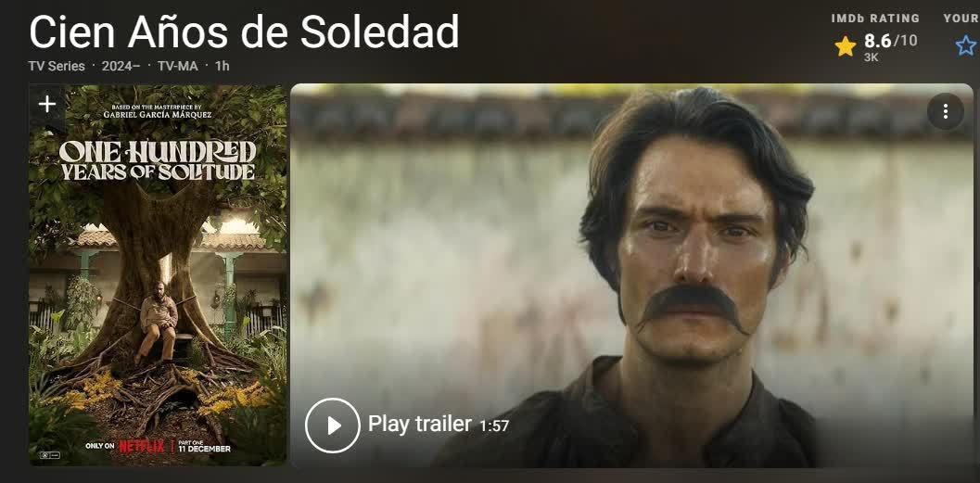Click the "TV Series" label
Screen dimensions: 980x483
[x=57, y=66]
